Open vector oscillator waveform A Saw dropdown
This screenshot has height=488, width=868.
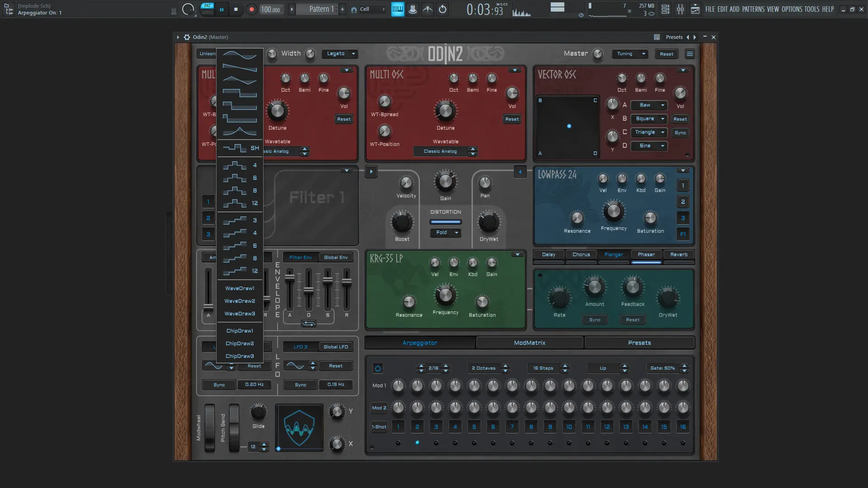tap(649, 105)
